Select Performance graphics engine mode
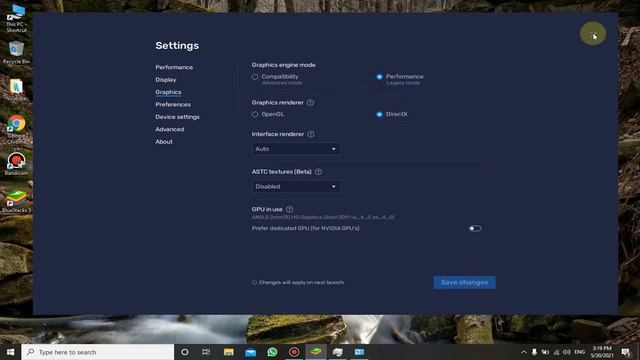Screen dimensions: 640x360 (x=379, y=77)
